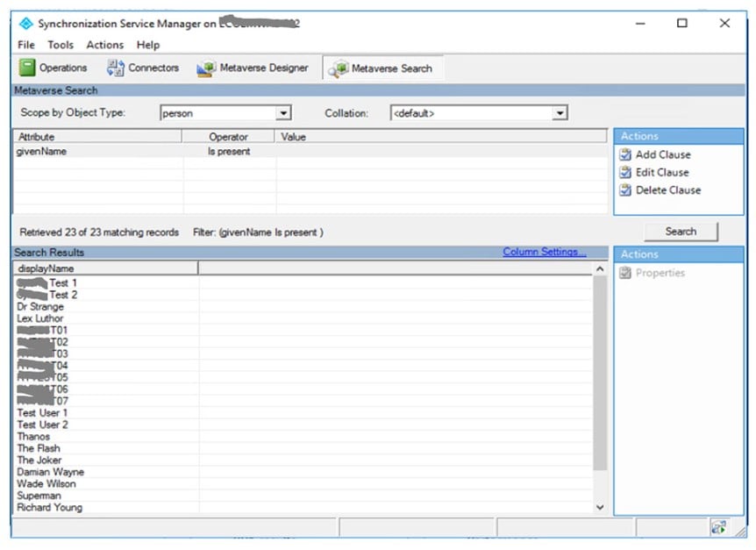
Task: Expand the Collation dropdown arrow
Action: pos(560,113)
